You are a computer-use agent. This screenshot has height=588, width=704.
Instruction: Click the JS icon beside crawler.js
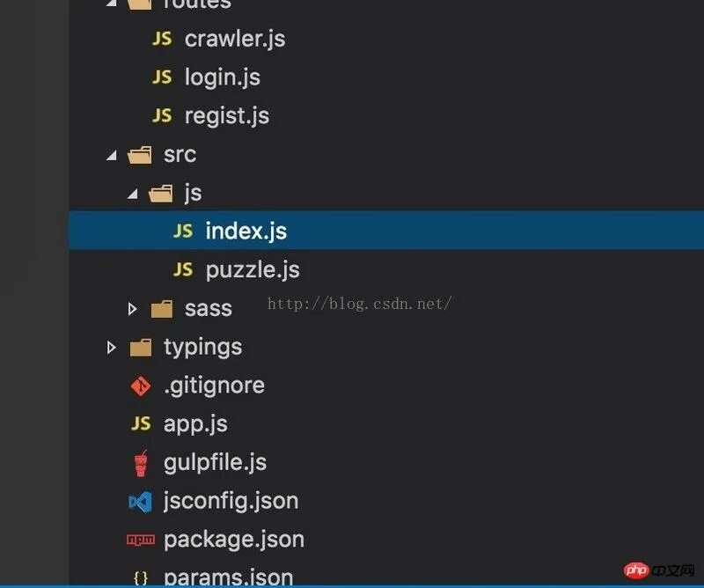[x=162, y=39]
